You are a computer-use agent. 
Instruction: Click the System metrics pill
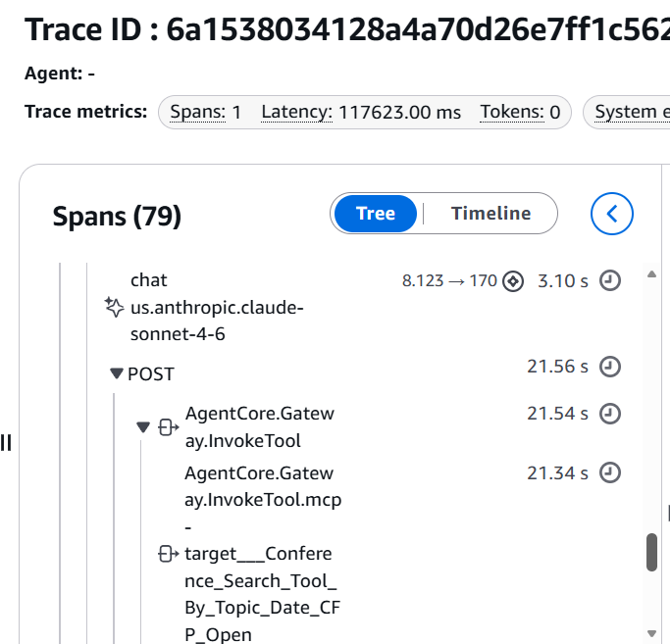click(627, 113)
